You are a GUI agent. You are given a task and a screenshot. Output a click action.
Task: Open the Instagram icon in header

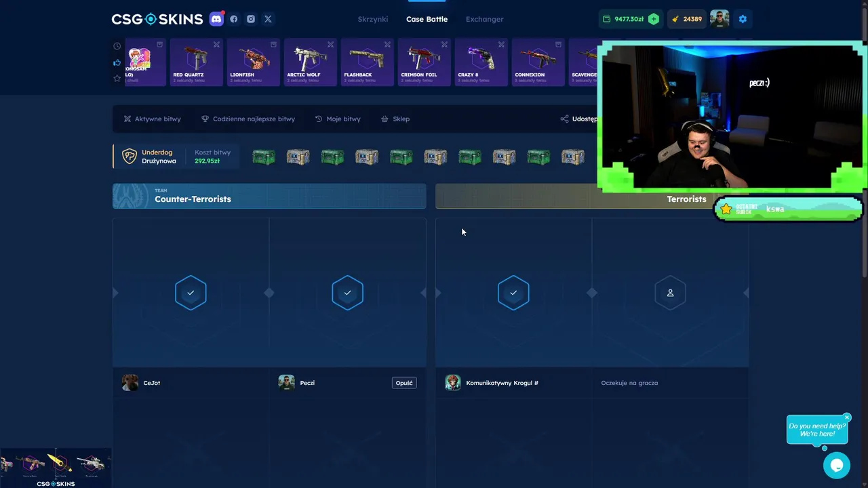point(251,19)
